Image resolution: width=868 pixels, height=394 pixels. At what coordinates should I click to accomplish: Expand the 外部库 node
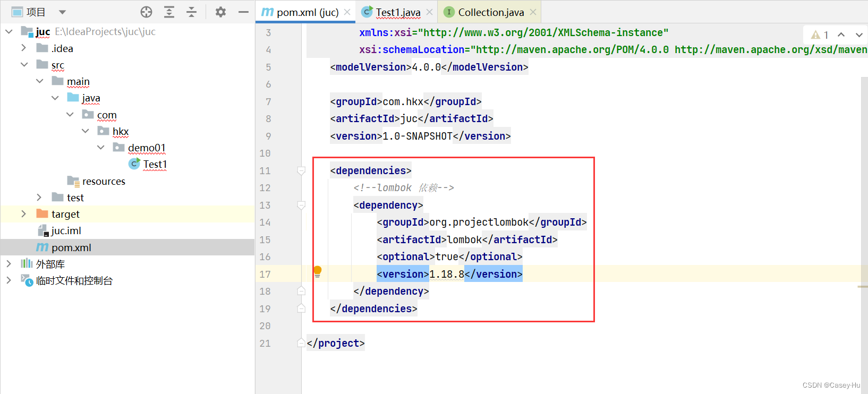point(8,264)
